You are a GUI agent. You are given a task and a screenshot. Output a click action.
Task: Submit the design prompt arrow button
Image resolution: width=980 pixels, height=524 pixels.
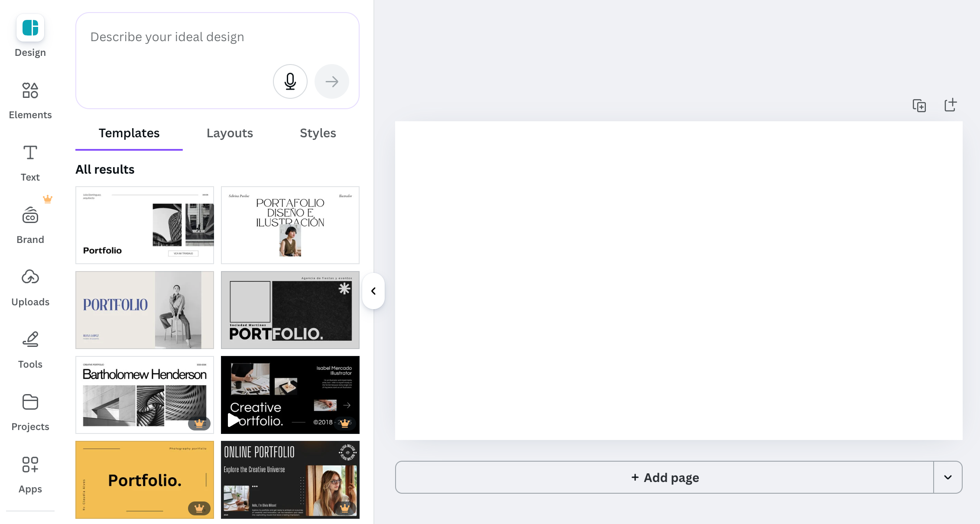coord(332,81)
